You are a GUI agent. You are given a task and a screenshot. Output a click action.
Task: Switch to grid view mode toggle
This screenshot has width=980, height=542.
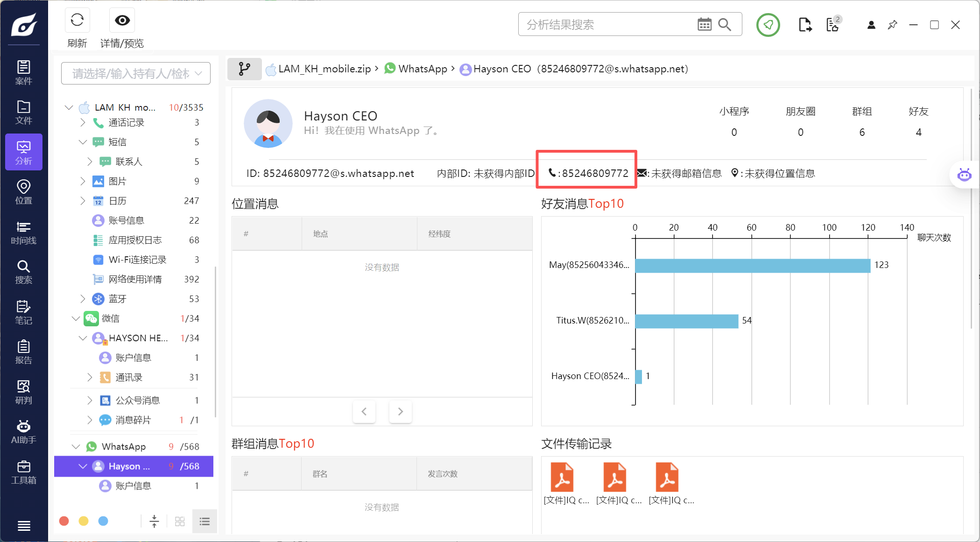pos(180,521)
